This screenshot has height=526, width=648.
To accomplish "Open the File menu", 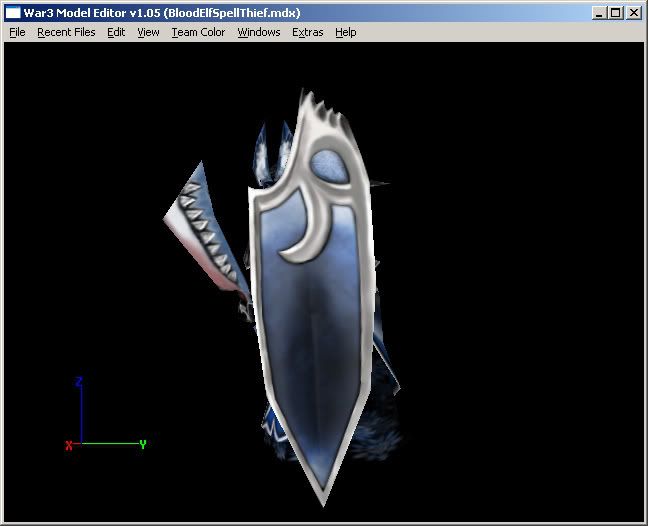I will pyautogui.click(x=17, y=32).
